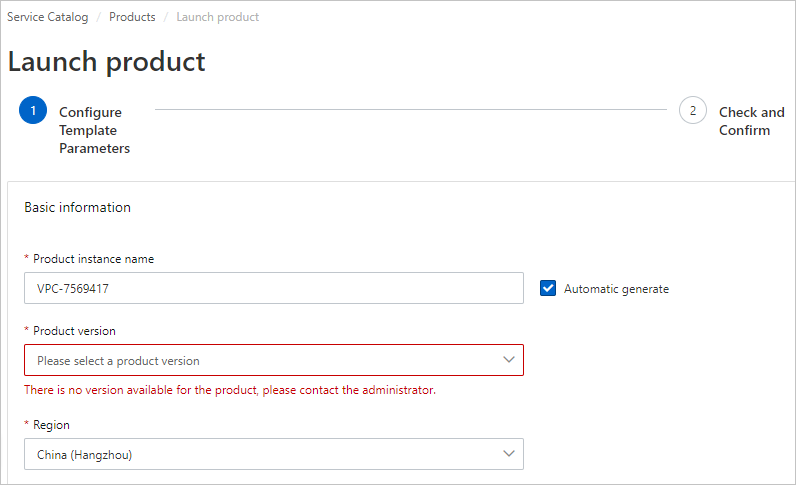Click the Product instance name field
This screenshot has width=796, height=485.
coord(274,288)
